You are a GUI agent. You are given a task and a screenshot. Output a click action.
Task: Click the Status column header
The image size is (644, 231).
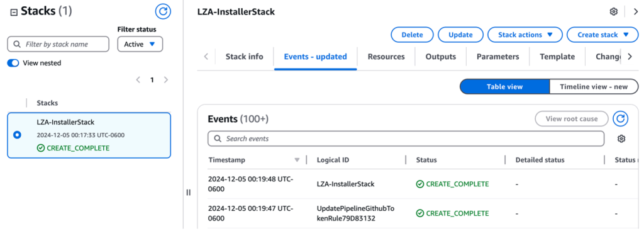(x=426, y=160)
